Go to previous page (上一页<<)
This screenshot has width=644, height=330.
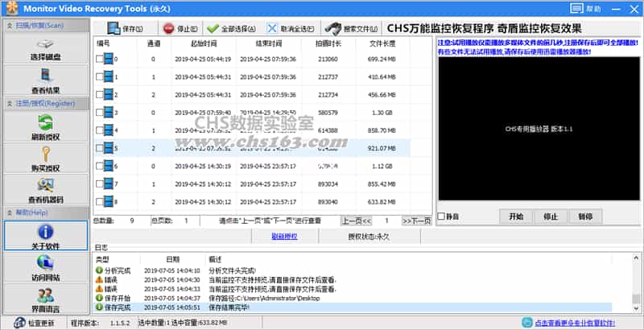point(357,221)
